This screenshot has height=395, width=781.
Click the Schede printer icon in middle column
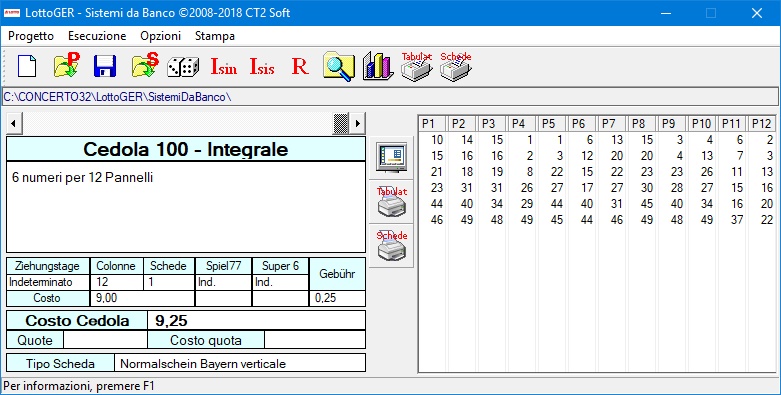point(391,246)
